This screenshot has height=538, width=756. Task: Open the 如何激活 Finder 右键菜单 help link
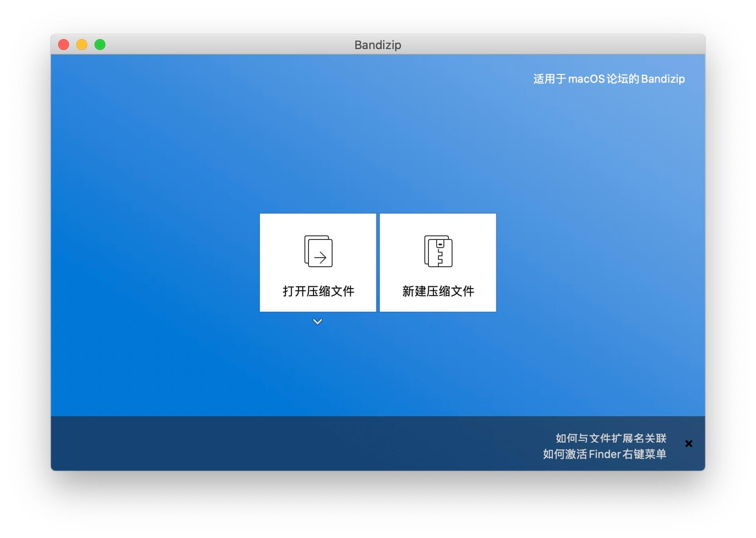604,454
